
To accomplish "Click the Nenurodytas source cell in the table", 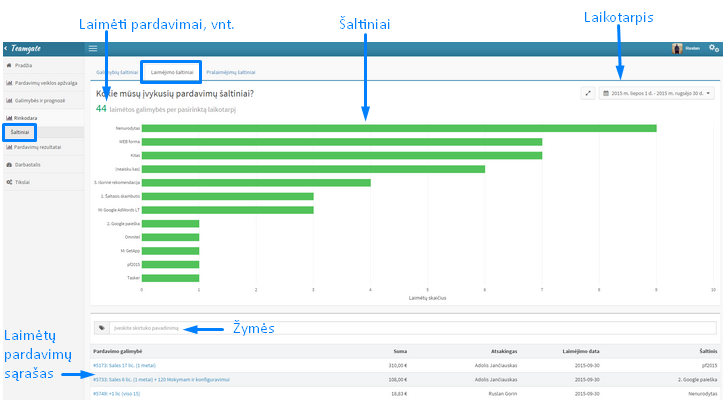I will 703,394.
